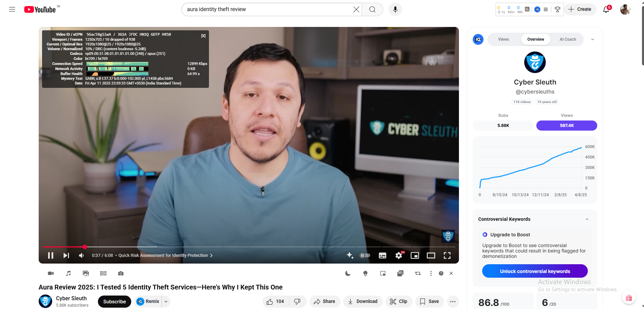This screenshot has width=644, height=309.
Task: Click the video camera icon below the player
Action: (51, 273)
